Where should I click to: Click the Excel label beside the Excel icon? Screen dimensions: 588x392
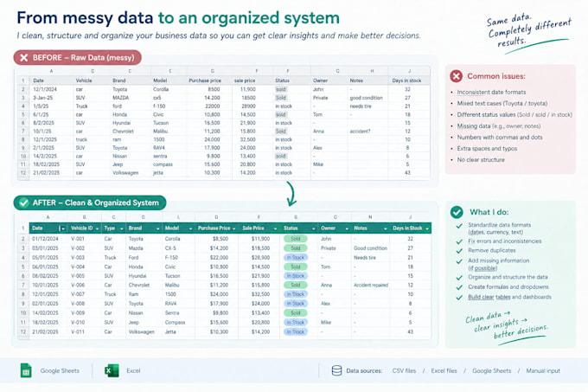[133, 370]
